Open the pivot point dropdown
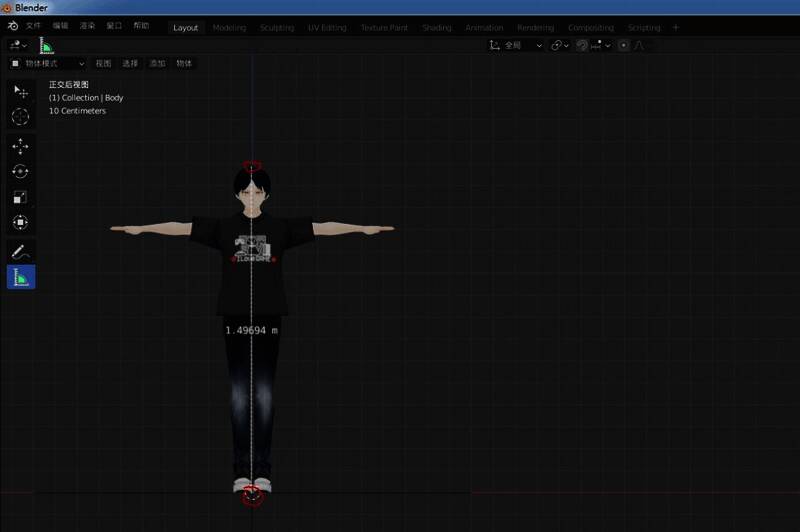This screenshot has width=800, height=532. click(x=560, y=45)
